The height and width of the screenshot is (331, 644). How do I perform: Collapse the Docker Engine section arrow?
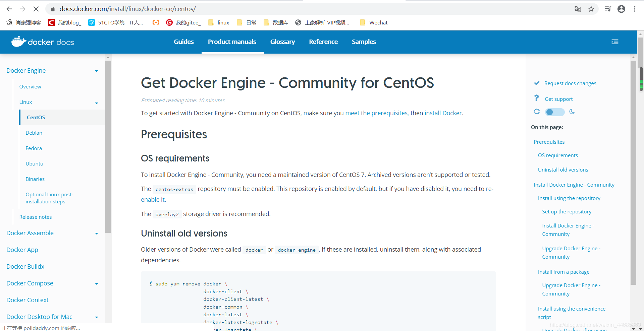97,71
